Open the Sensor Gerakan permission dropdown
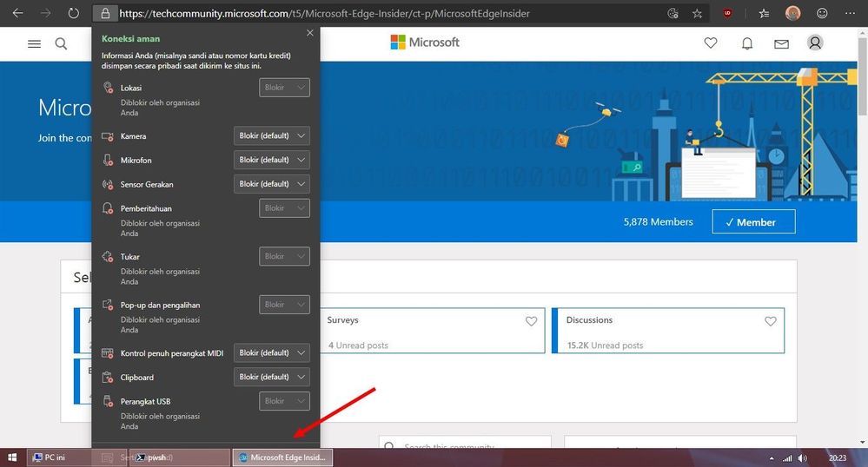The image size is (868, 467). click(272, 184)
